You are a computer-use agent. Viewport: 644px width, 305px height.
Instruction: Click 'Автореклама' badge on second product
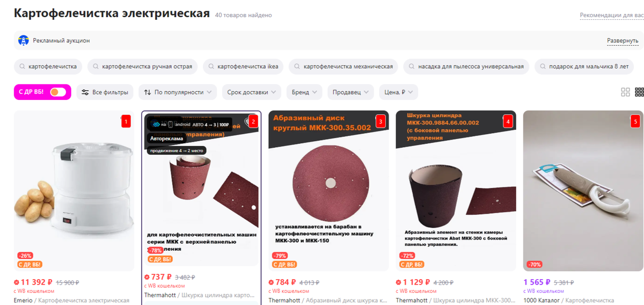166,139
